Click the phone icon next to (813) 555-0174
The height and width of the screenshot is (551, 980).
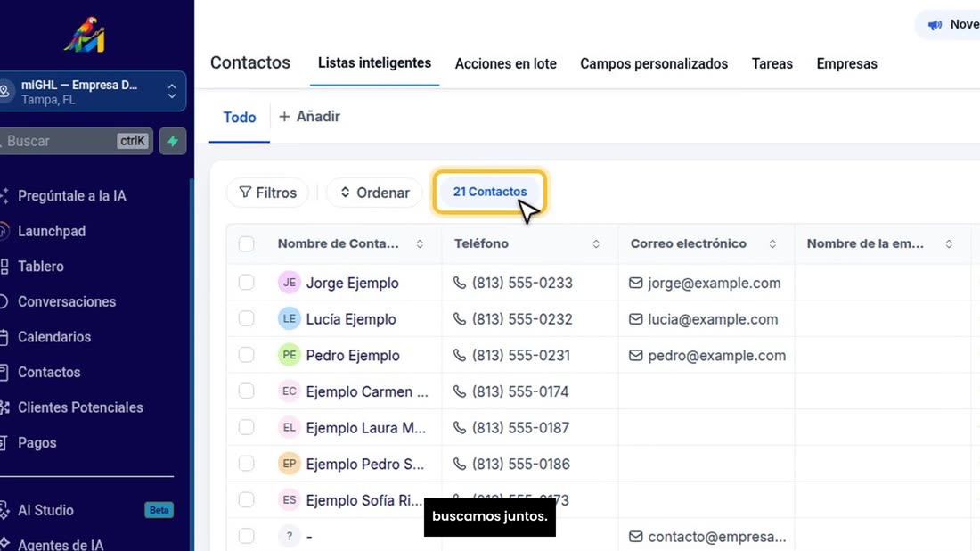point(460,391)
